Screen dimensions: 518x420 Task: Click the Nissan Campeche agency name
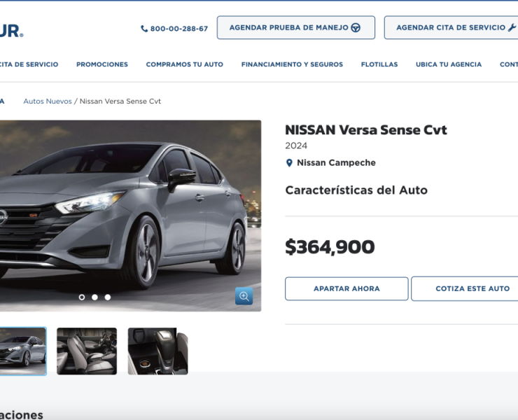click(336, 163)
